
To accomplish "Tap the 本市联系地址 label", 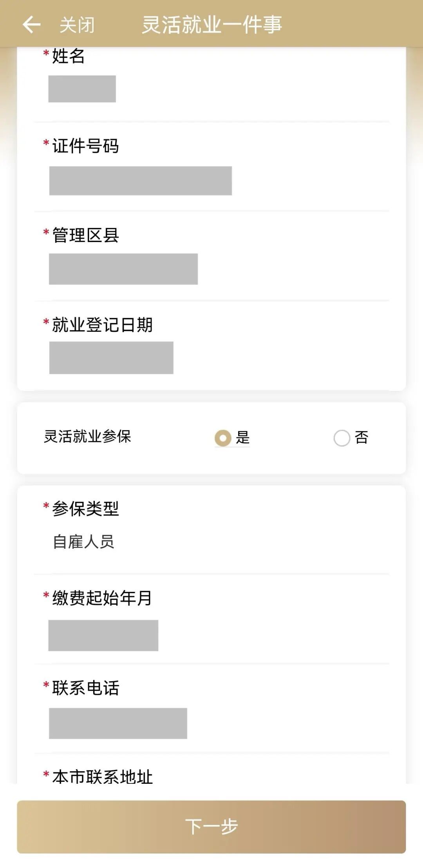I will point(102,776).
